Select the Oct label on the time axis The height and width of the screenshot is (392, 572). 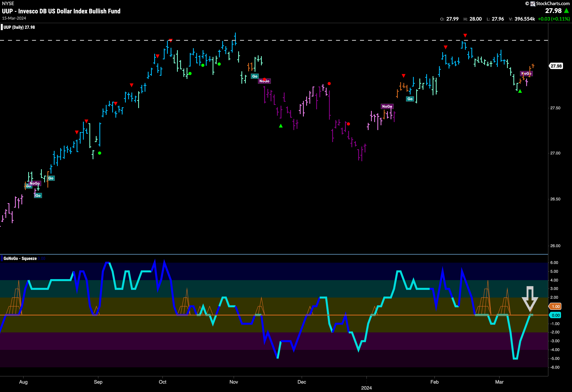pos(162,382)
